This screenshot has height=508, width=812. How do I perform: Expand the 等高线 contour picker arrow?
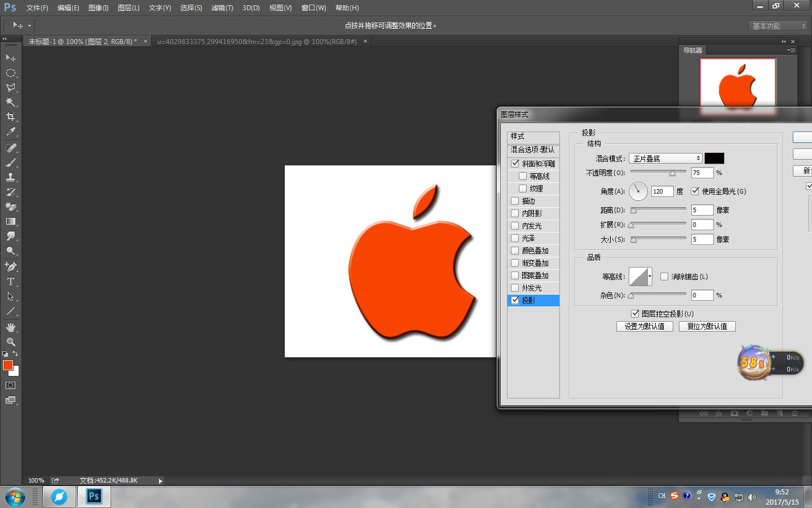pyautogui.click(x=650, y=277)
